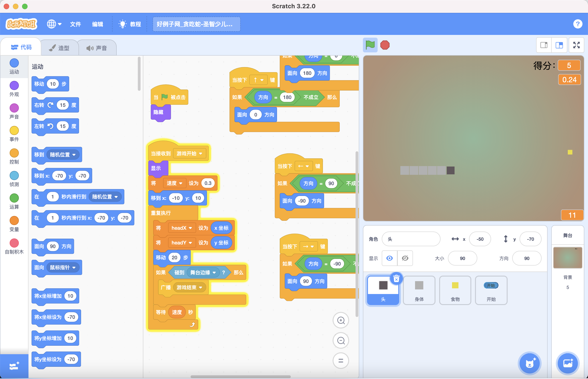Switch to the 代码 tab
Image resolution: width=588 pixels, height=379 pixels.
pyautogui.click(x=21, y=47)
